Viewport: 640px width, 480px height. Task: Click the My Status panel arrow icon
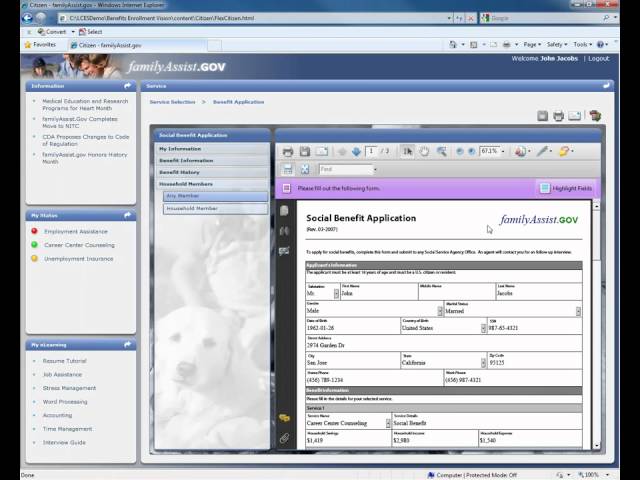[128, 215]
